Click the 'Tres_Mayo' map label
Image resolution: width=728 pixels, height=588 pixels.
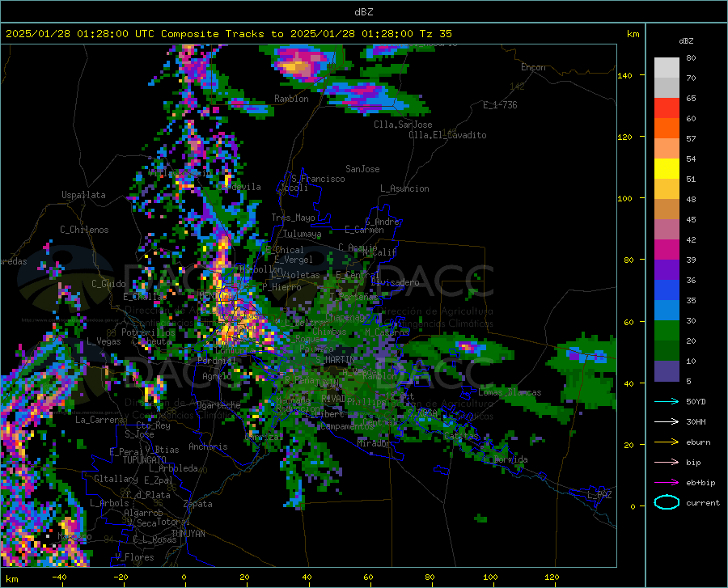click(293, 218)
